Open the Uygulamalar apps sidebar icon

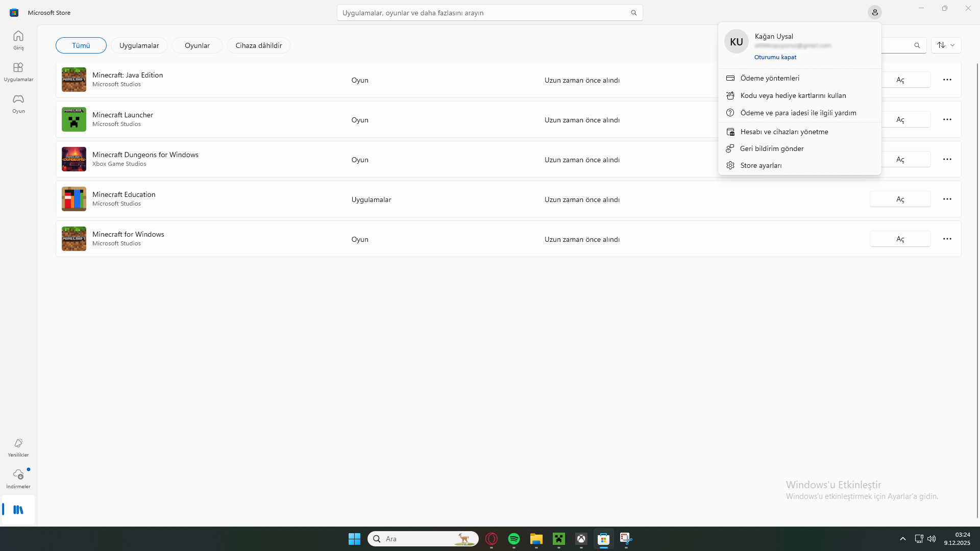(x=18, y=71)
